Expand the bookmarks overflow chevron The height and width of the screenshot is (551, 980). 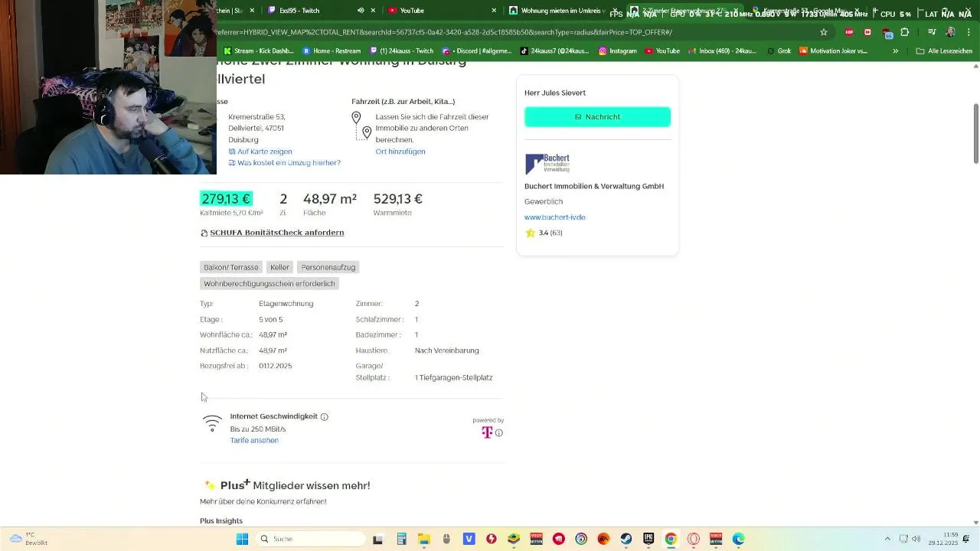(896, 51)
